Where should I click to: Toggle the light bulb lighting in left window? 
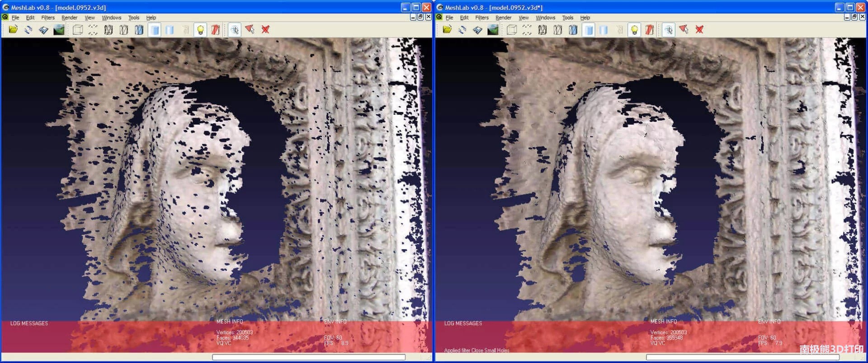pos(200,30)
